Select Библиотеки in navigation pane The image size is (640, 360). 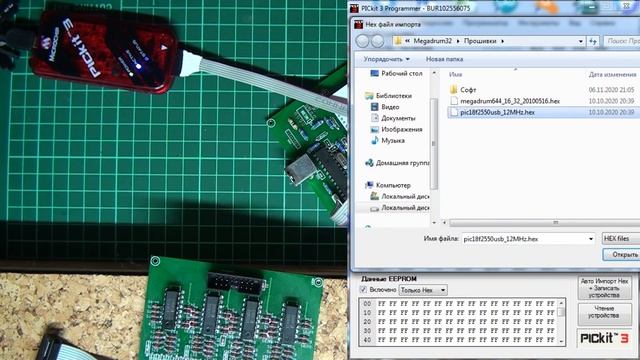point(393,96)
